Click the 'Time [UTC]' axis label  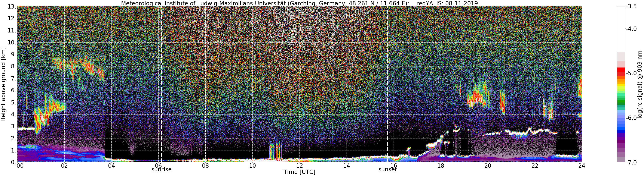click(x=299, y=172)
